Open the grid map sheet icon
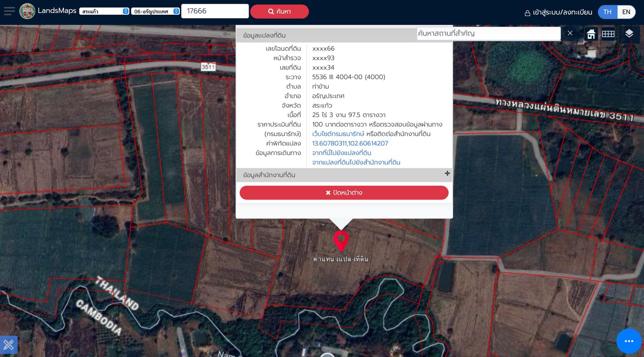Viewport: 644px width, 357px height. pyautogui.click(x=608, y=34)
